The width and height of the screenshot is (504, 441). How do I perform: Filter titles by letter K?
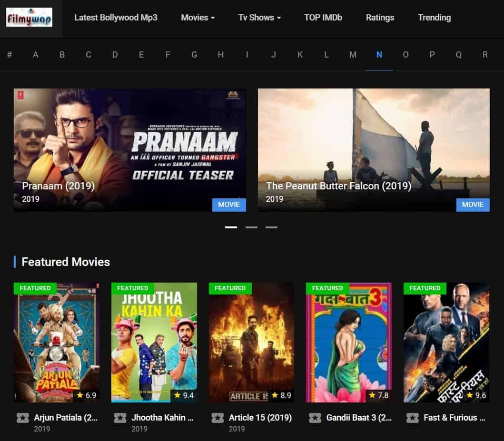coord(300,55)
